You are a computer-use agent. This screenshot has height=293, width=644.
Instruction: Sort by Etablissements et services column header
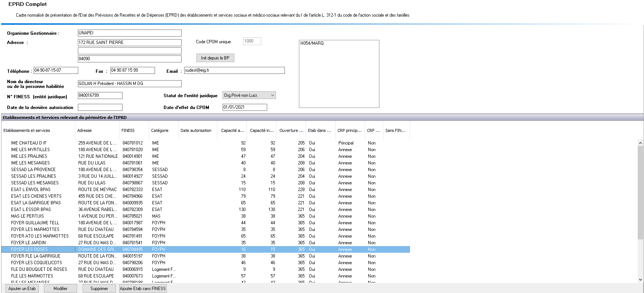[38, 130]
